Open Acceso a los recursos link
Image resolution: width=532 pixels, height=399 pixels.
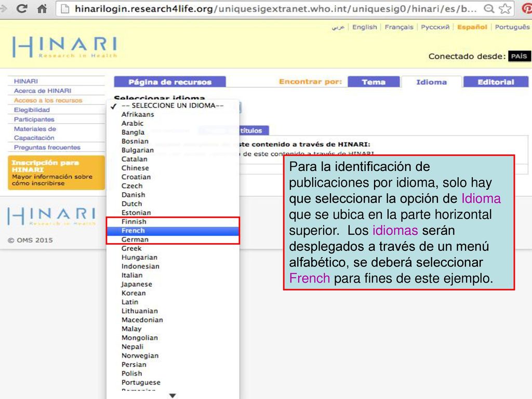pos(48,100)
